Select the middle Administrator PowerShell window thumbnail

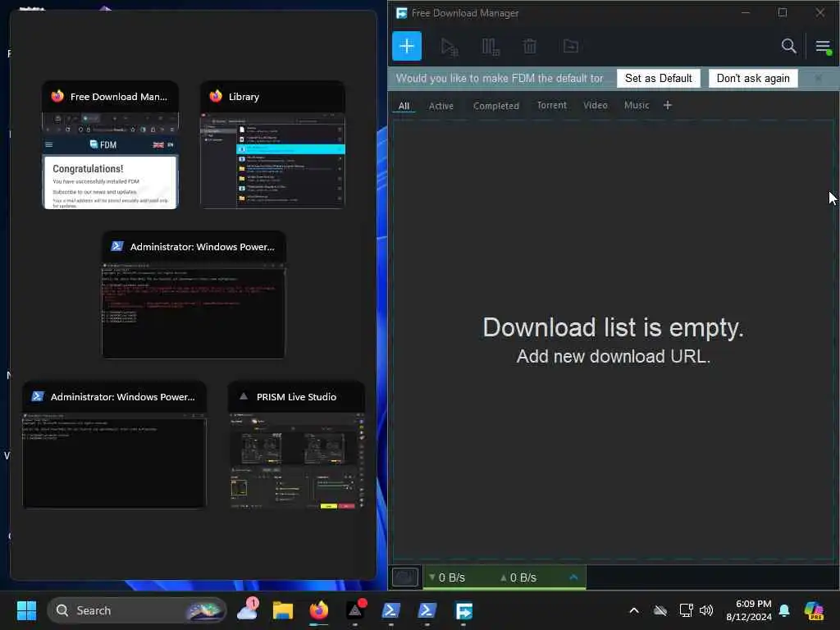[194, 294]
